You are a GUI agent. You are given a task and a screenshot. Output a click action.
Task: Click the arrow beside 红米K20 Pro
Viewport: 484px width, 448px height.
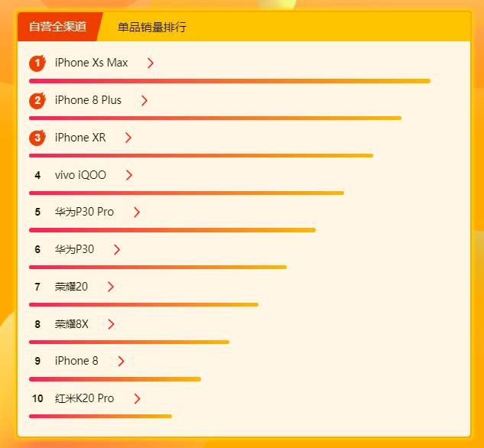tap(137, 398)
